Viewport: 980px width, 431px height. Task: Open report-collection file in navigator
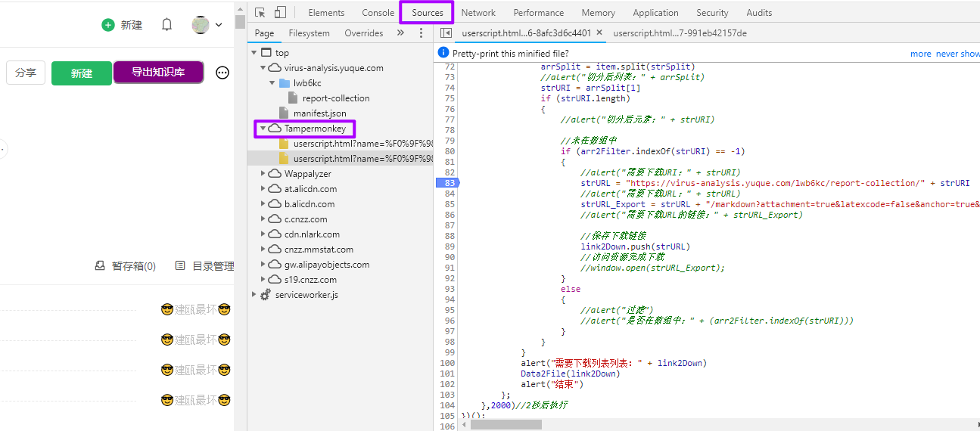point(336,98)
